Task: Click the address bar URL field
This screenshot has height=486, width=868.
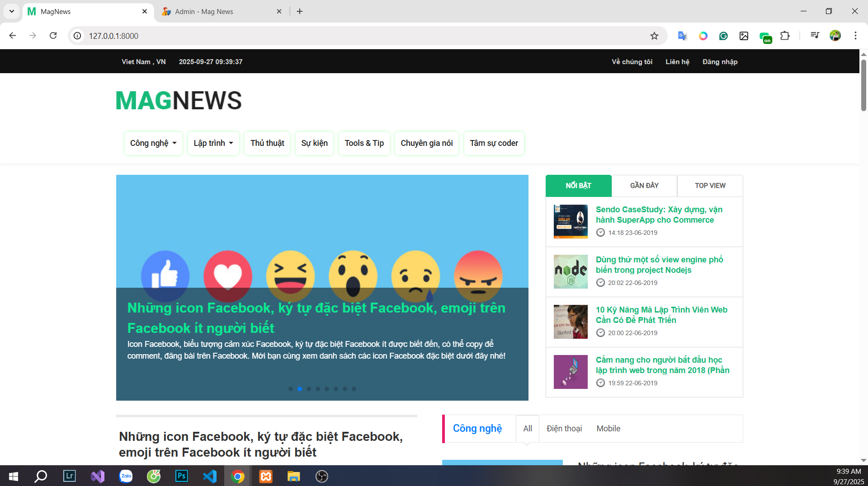Action: point(362,36)
